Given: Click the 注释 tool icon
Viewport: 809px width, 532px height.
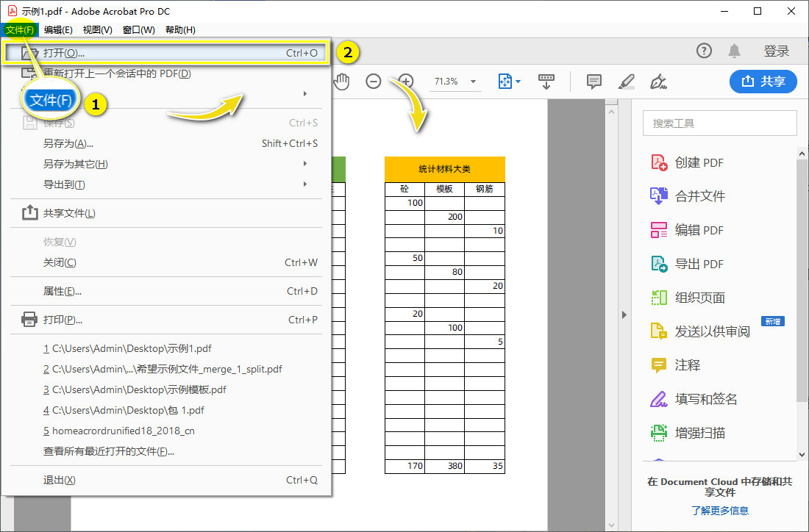Looking at the screenshot, I should click(659, 365).
